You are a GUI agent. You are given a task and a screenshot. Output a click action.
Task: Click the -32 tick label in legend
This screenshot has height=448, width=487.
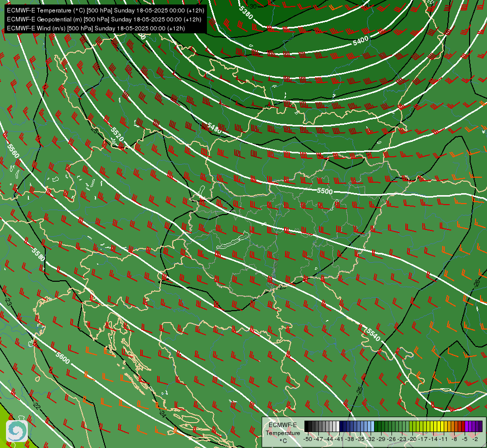371,439
